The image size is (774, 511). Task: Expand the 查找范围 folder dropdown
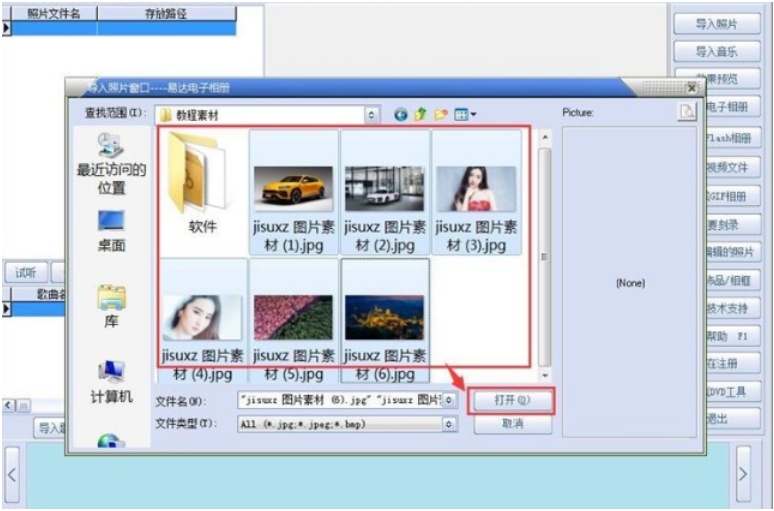tap(371, 115)
